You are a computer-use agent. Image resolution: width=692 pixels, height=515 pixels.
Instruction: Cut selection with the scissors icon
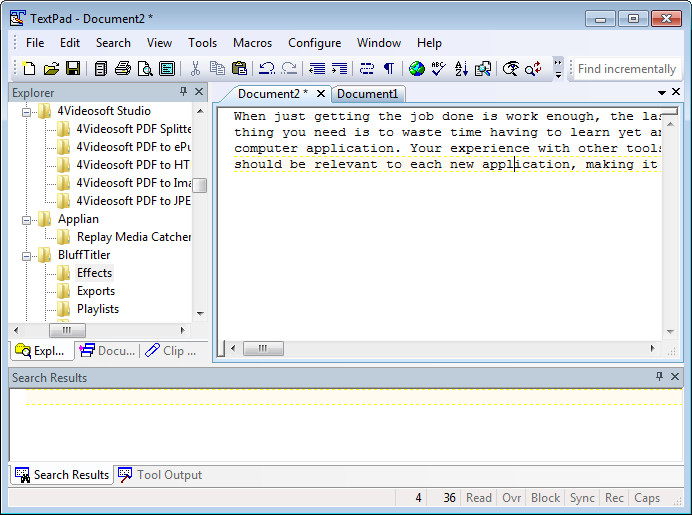(195, 68)
